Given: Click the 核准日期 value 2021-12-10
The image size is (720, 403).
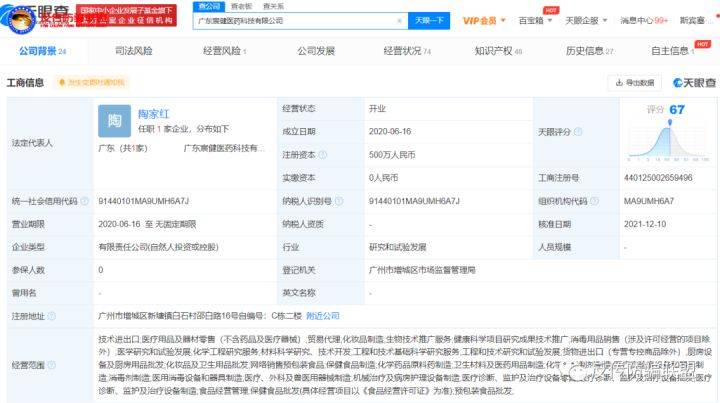Looking at the screenshot, I should click(645, 224).
